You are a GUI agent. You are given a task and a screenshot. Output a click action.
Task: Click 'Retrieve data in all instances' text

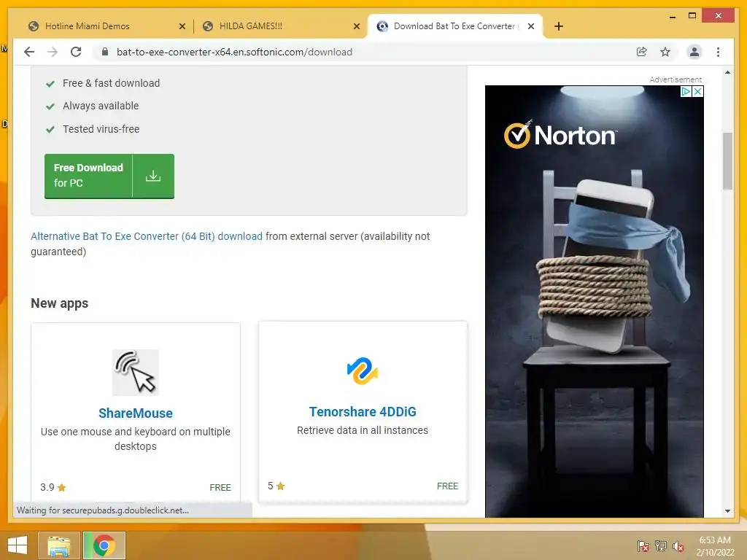pos(363,430)
